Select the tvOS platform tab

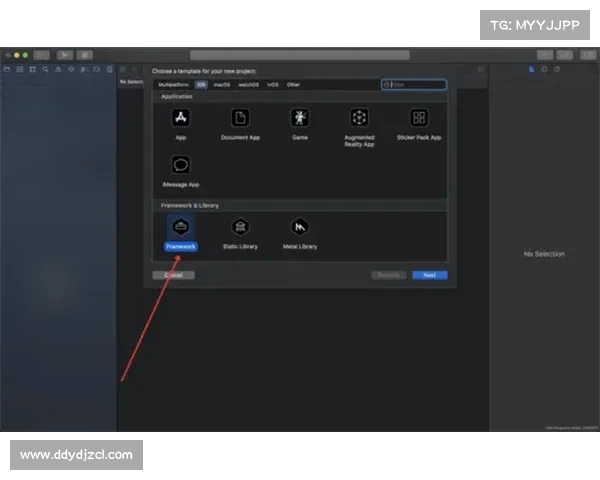(x=272, y=85)
